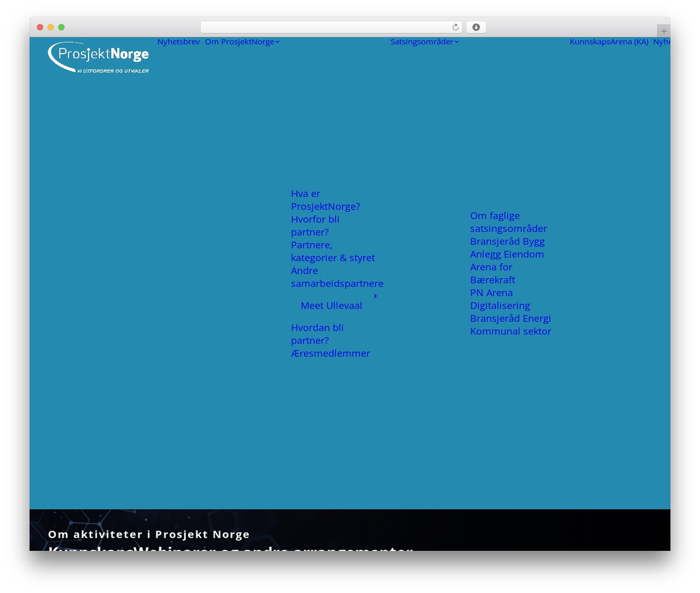
Task: Click the browser address bar
Action: tap(331, 27)
